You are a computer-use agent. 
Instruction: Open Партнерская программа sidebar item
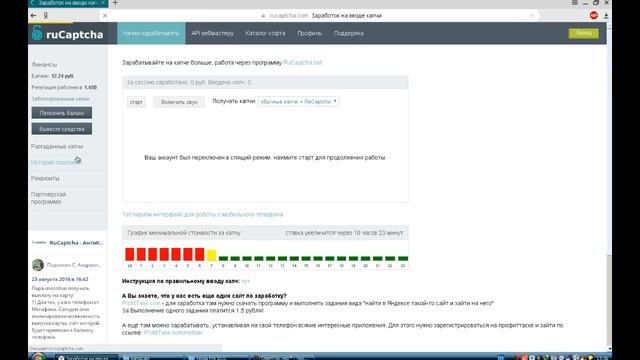click(49, 198)
